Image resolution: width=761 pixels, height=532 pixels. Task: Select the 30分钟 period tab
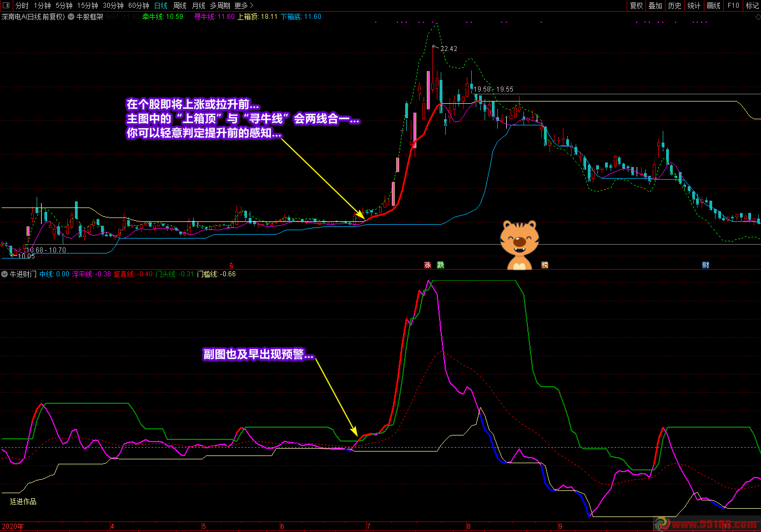[113, 6]
